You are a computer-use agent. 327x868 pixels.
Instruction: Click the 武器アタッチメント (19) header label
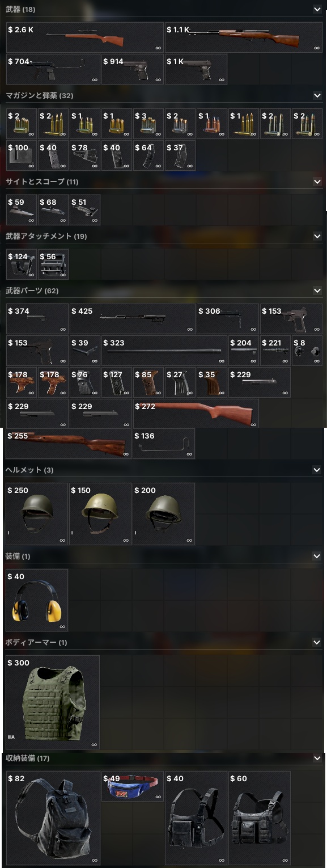(x=46, y=236)
